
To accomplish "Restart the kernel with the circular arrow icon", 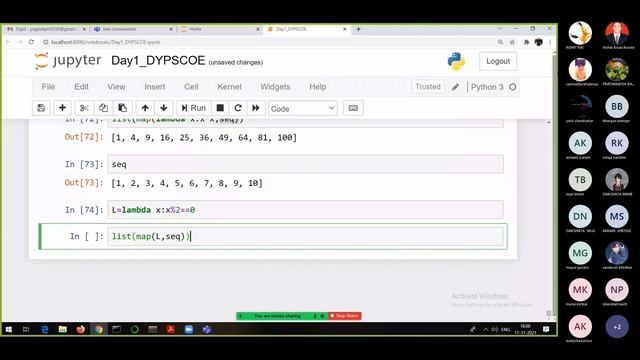I will tap(238, 108).
